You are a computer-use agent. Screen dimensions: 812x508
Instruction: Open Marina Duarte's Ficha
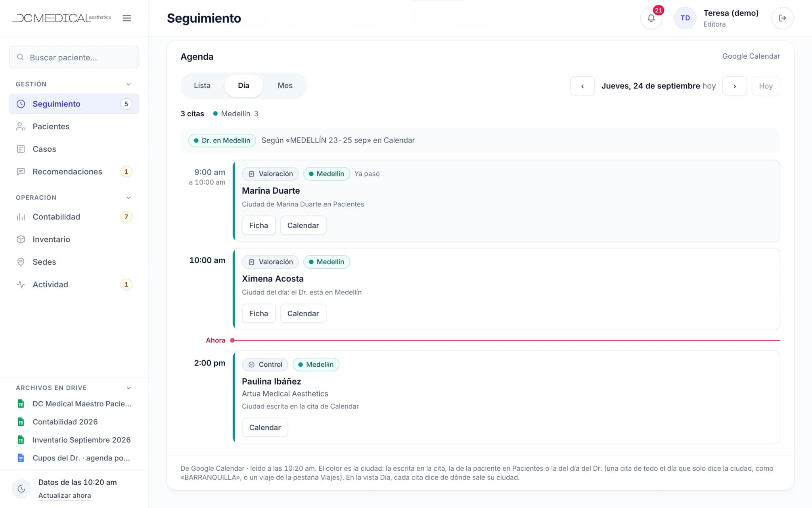tap(259, 225)
